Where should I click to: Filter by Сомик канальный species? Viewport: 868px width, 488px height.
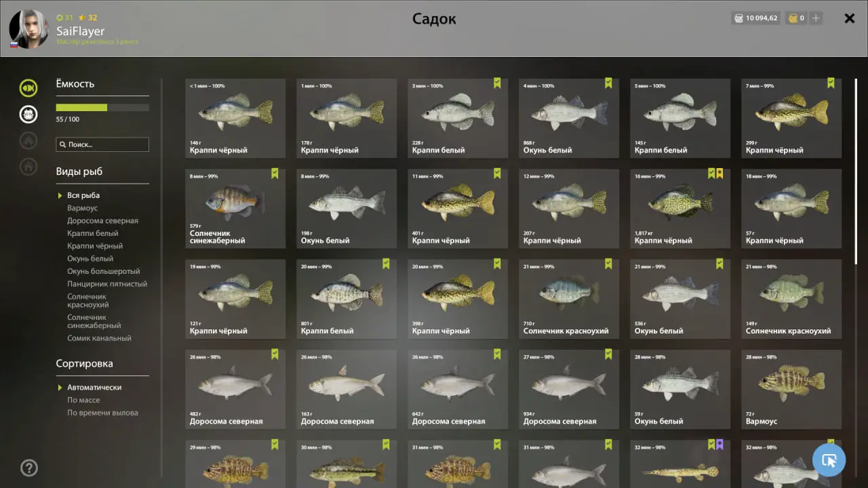point(99,338)
